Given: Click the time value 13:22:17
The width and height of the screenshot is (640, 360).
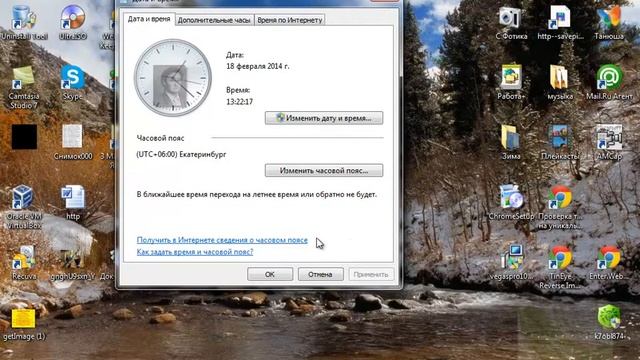Looking at the screenshot, I should (240, 102).
